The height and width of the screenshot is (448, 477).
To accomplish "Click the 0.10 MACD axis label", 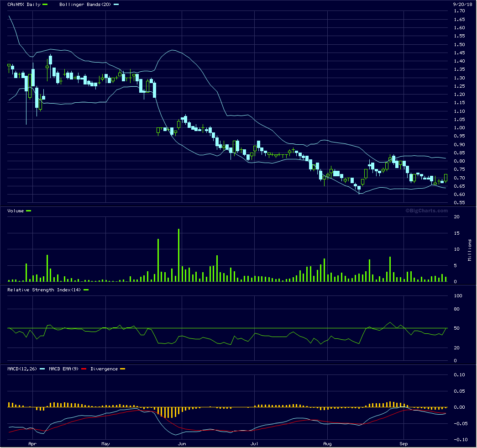I will click(x=459, y=375).
